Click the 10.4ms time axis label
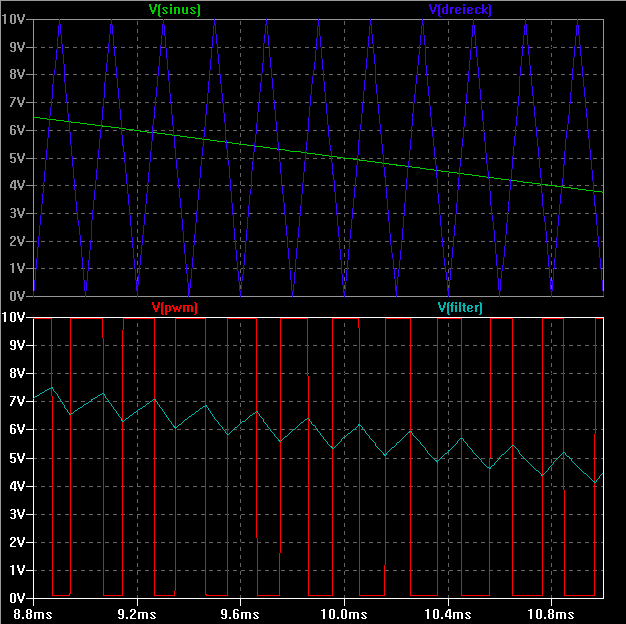Image resolution: width=626 pixels, height=624 pixels. pyautogui.click(x=448, y=614)
